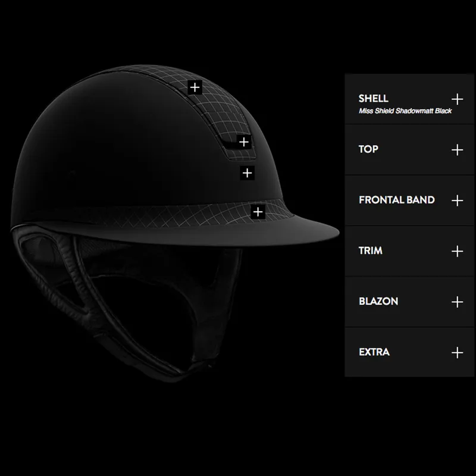Select the TOP menu label
Viewport: 476px width, 476px height.
368,149
